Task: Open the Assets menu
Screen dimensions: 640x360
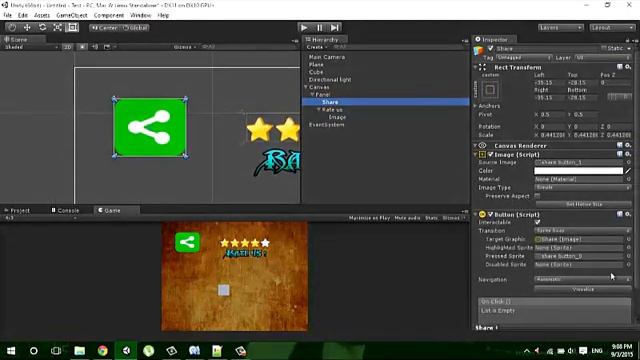Action: tap(42, 15)
